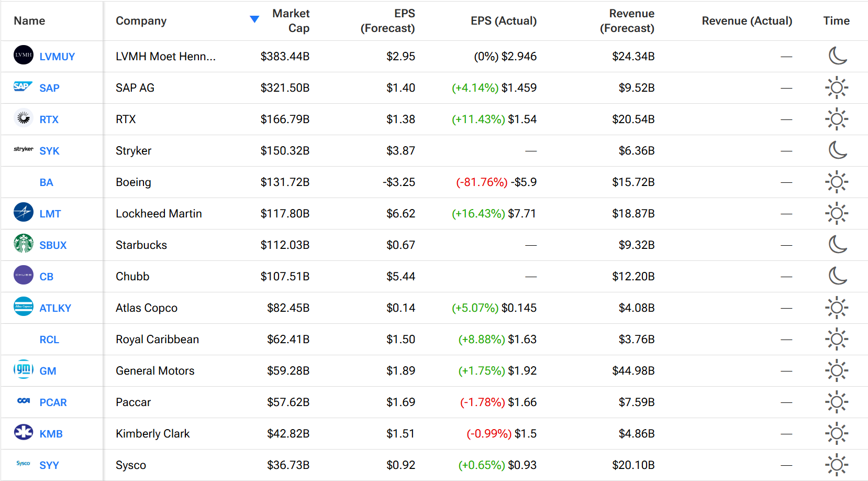Sort by the Revenue (Forecast) column header
Image resolution: width=868 pixels, height=481 pixels.
click(x=627, y=21)
